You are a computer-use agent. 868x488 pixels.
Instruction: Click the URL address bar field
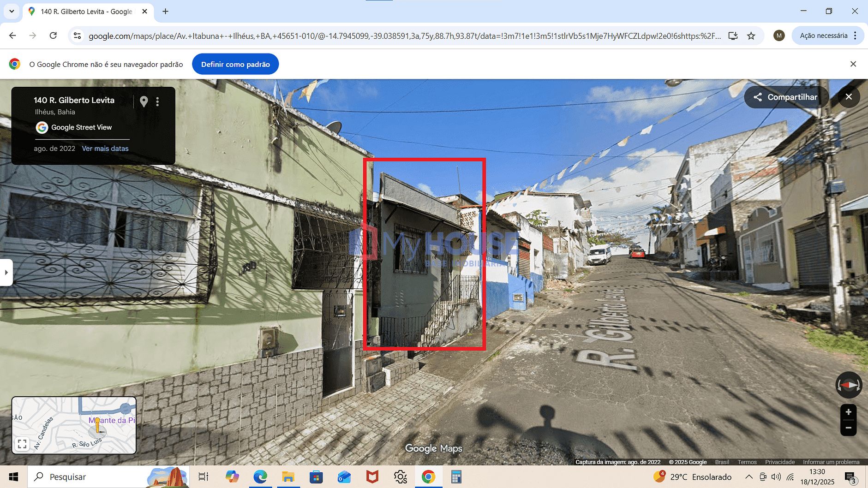coord(404,36)
